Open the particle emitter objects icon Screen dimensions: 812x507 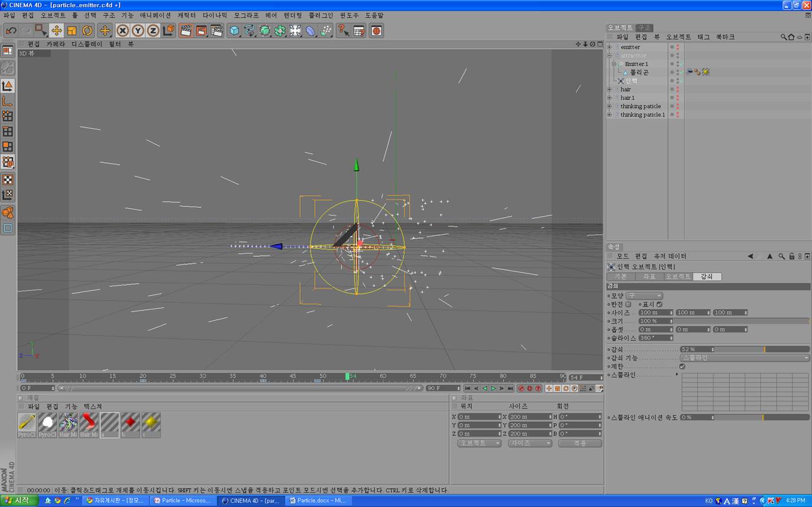pyautogui.click(x=326, y=30)
